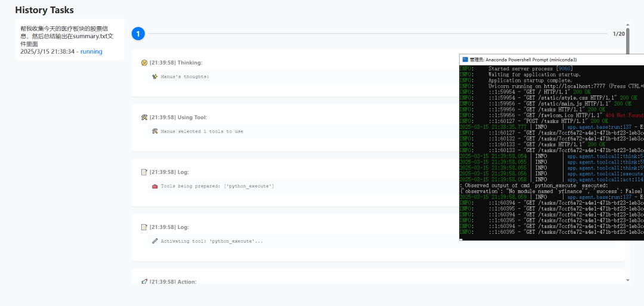Click the vertical scrollbar thumb of steps panel
Screen dimensions: 644x306
click(627, 40)
